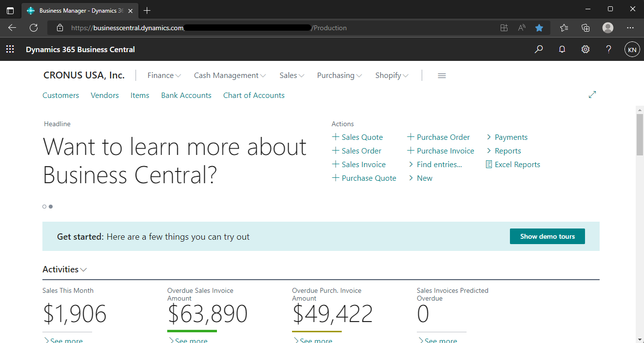Click the apps available icon in address bar
This screenshot has height=343, width=644.
[504, 28]
